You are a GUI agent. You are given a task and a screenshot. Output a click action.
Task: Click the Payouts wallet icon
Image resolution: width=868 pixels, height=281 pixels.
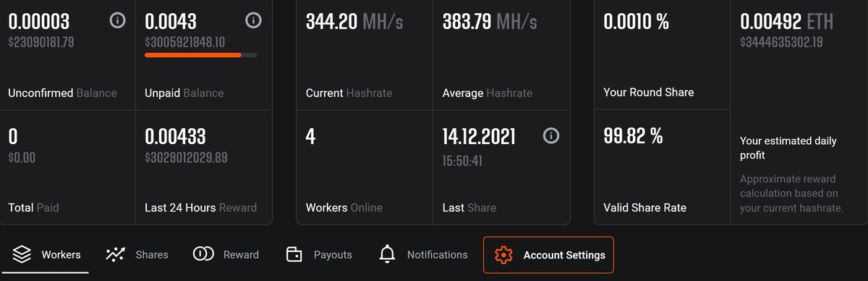294,254
